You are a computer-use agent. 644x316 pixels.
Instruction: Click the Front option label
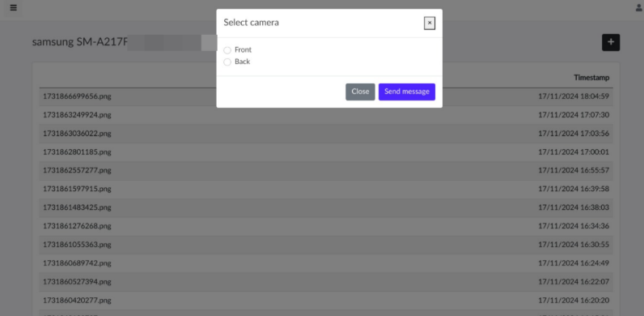(244, 49)
